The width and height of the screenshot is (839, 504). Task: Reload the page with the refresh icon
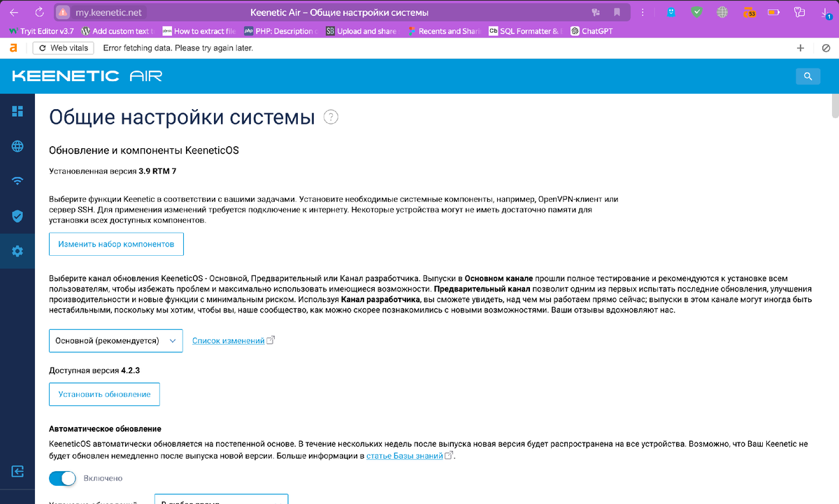[x=39, y=13]
